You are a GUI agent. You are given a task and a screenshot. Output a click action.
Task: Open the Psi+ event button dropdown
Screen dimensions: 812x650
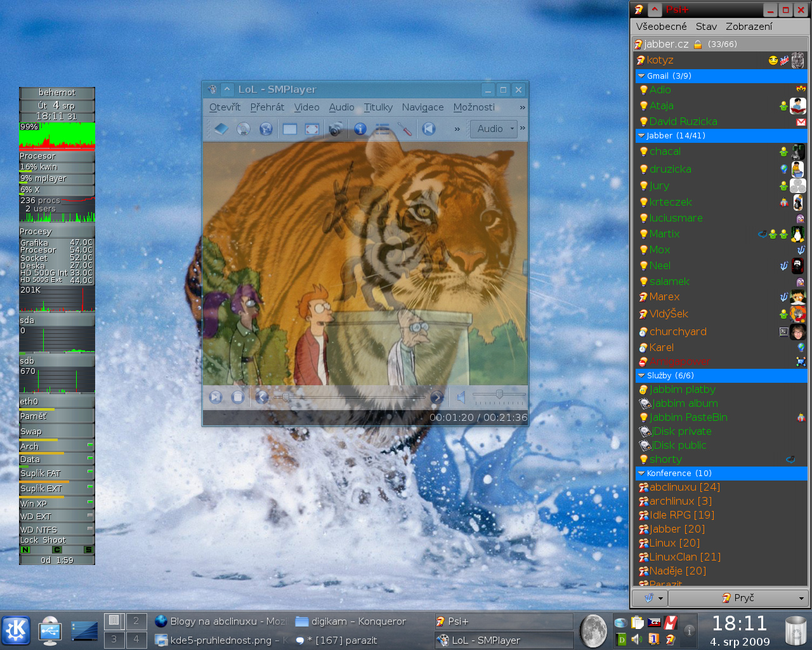pos(650,598)
